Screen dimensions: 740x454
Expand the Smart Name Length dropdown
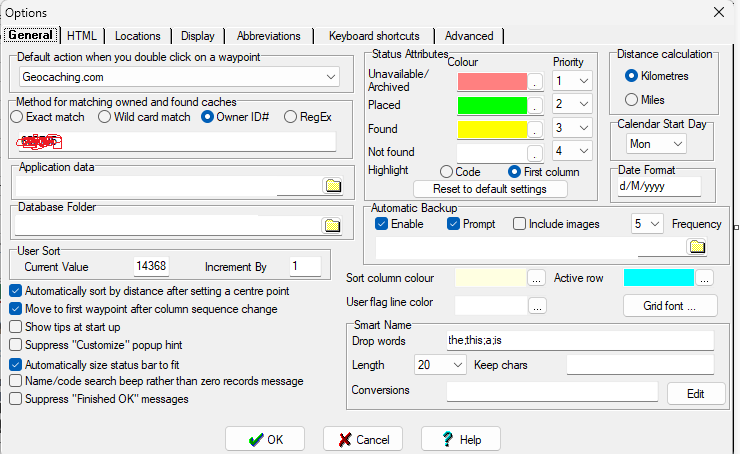pos(458,366)
